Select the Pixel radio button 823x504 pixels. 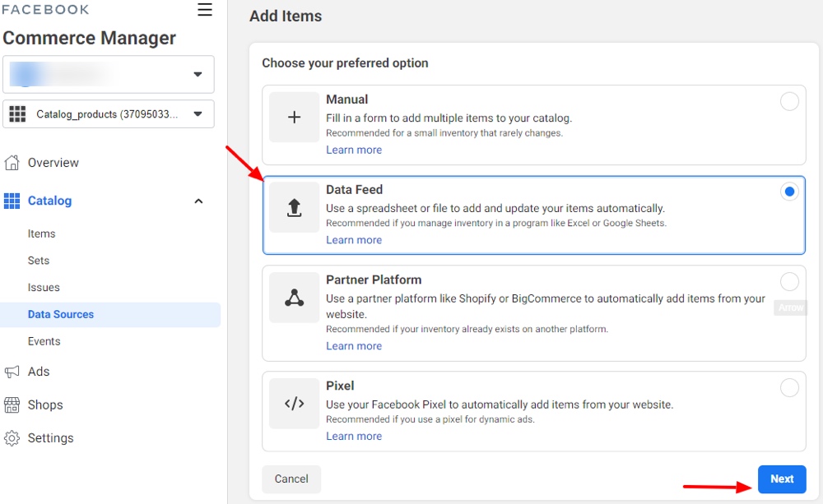click(x=789, y=388)
